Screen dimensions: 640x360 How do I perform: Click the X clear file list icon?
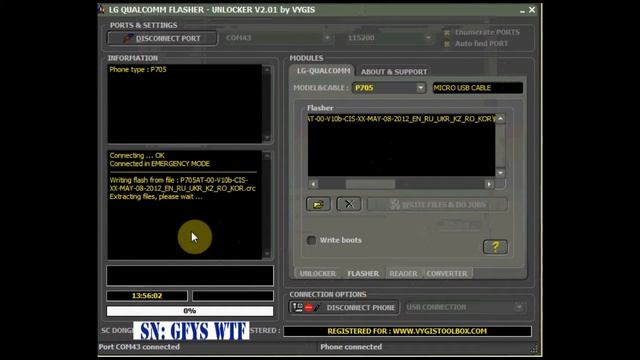point(349,204)
